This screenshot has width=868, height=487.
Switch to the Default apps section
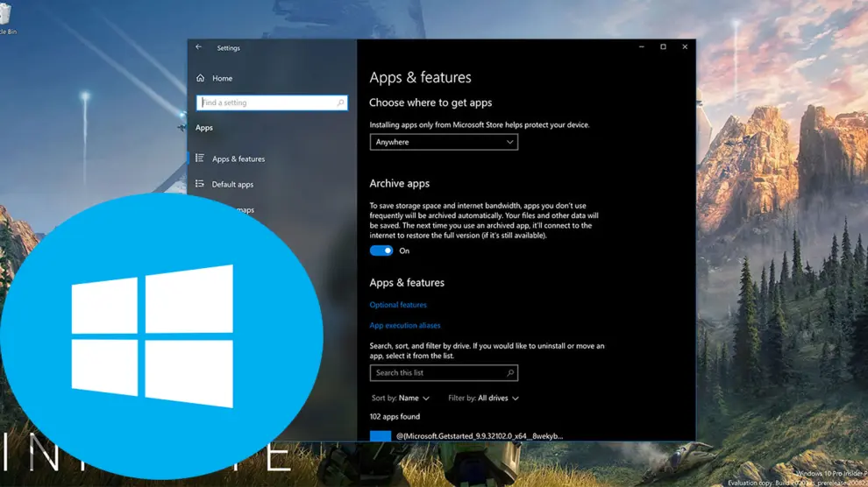[x=232, y=185]
